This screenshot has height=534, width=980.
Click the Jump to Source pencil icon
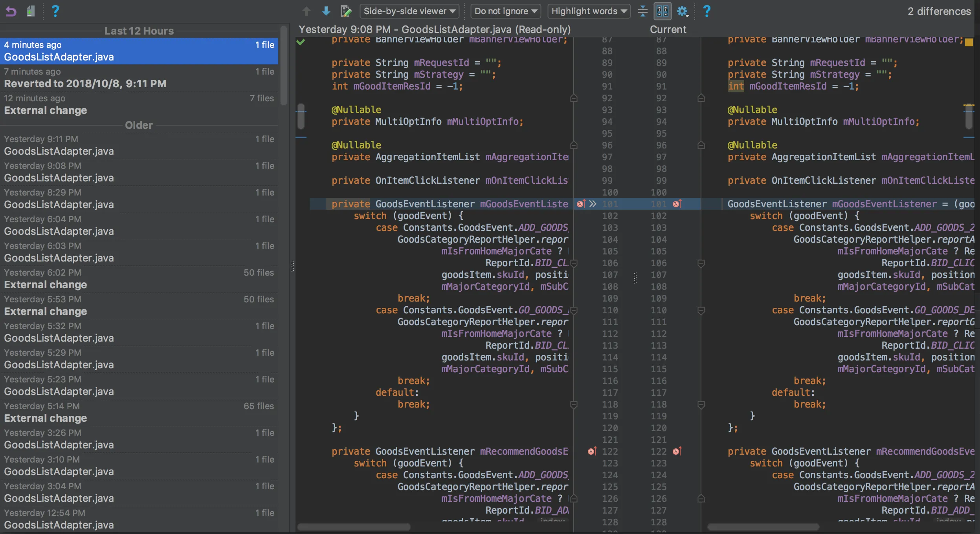346,11
